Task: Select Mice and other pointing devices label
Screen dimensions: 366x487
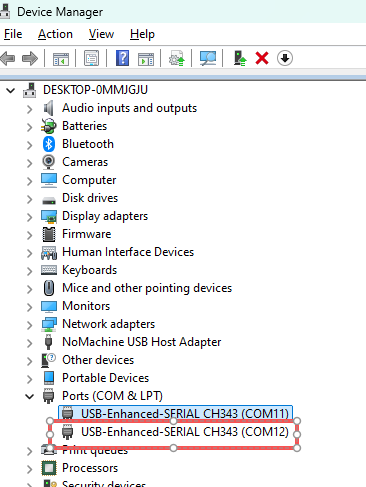Action: [147, 288]
